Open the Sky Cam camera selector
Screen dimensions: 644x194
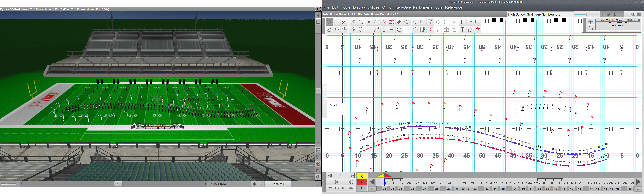(218, 184)
